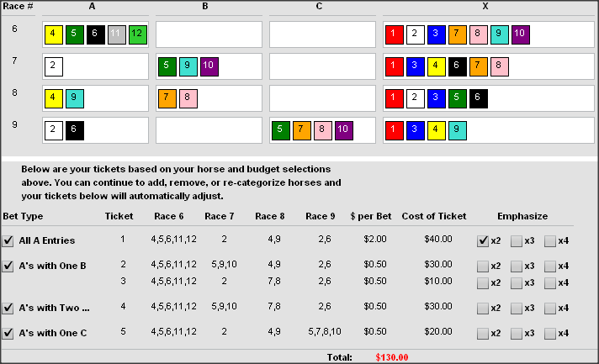Enable x4 emphasis for ticket 5
The height and width of the screenshot is (364, 599).
tap(550, 334)
